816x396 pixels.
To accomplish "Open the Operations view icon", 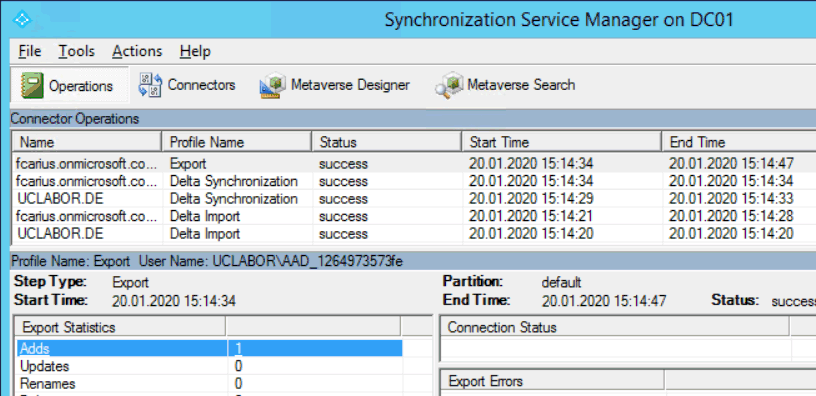I will (x=32, y=85).
